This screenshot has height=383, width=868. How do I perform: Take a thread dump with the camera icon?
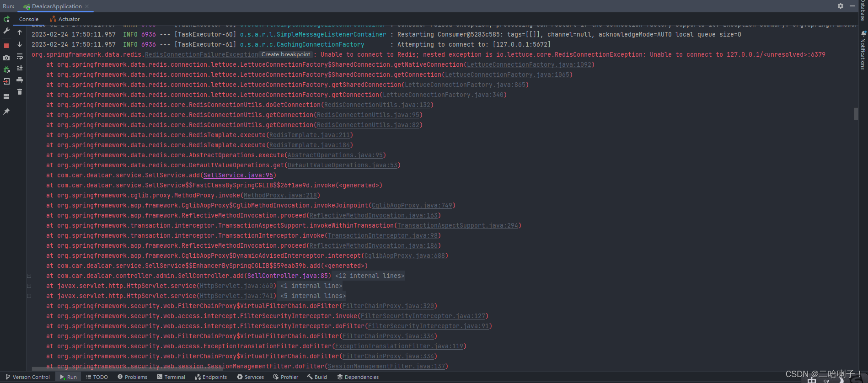click(6, 58)
